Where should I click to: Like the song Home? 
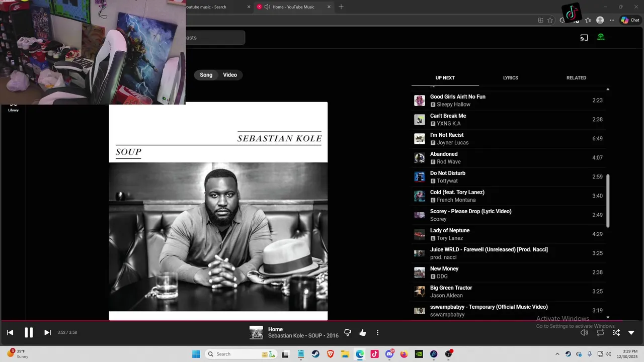pos(363,332)
